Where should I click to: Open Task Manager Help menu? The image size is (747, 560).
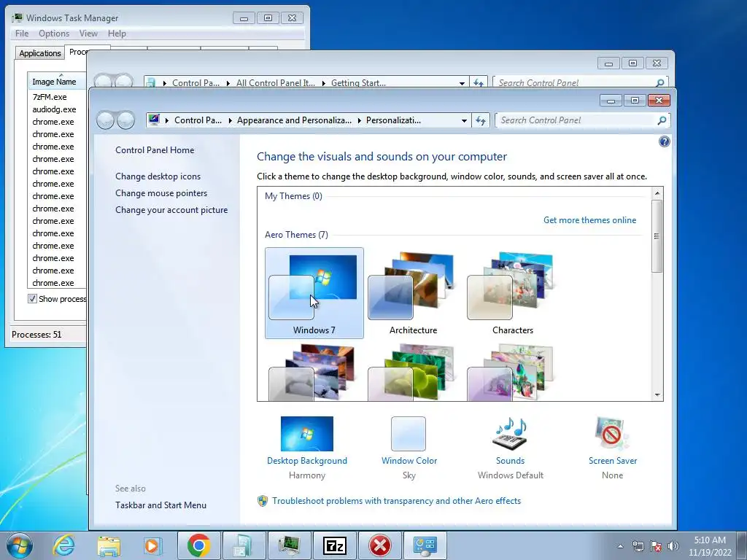click(117, 34)
